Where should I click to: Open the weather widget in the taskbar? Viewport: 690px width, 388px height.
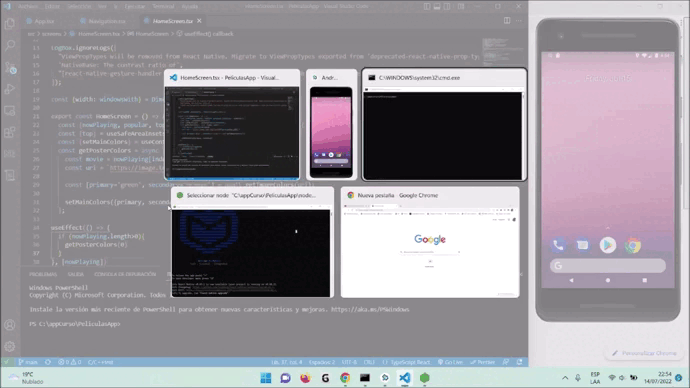click(27, 378)
